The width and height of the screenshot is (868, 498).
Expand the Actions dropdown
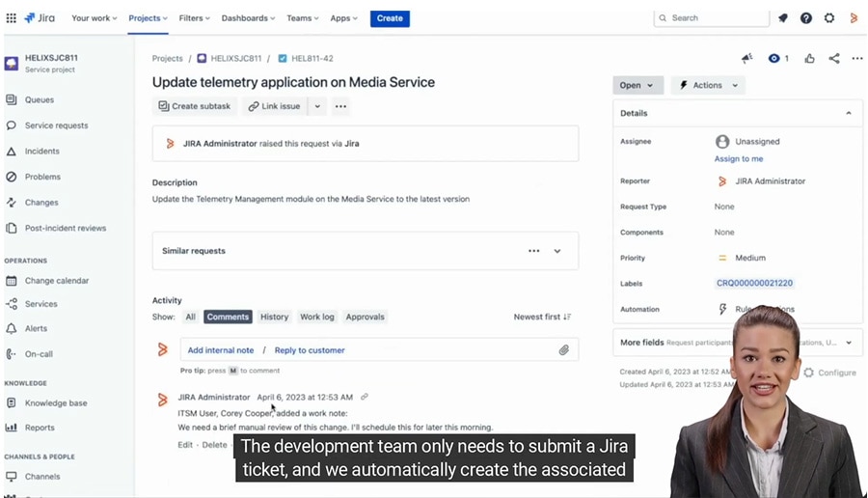[709, 85]
